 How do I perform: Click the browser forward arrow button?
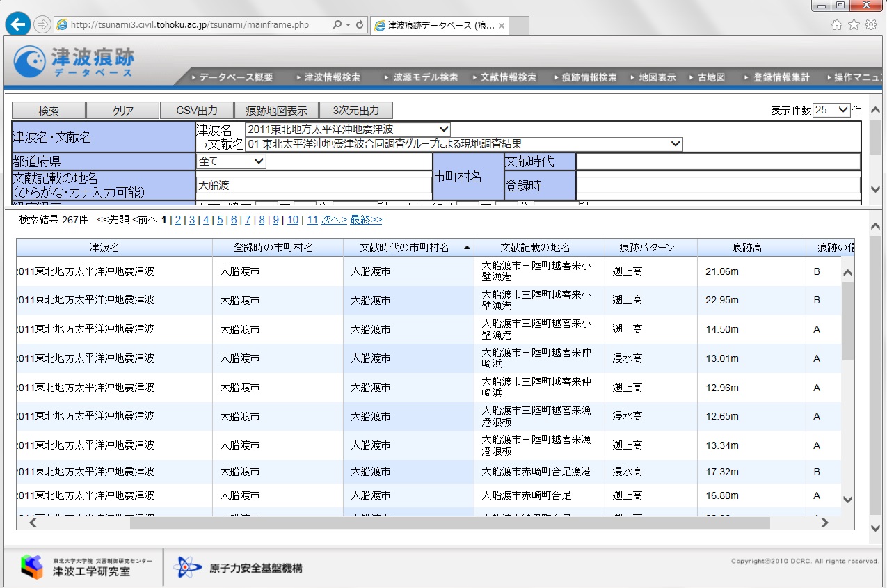click(x=42, y=24)
